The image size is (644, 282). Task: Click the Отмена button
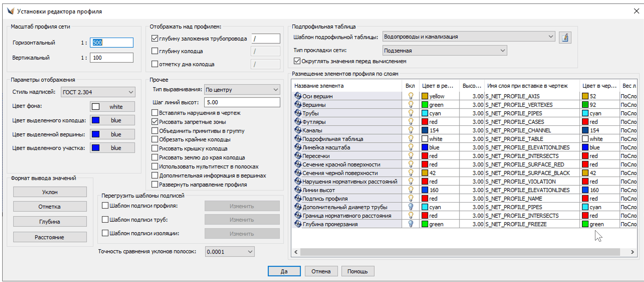(321, 271)
